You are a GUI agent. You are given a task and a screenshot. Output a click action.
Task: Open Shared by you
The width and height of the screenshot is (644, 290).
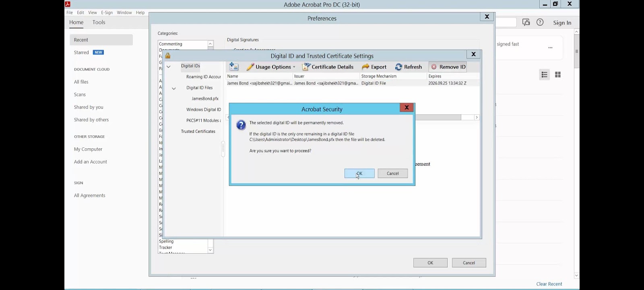[x=89, y=107]
